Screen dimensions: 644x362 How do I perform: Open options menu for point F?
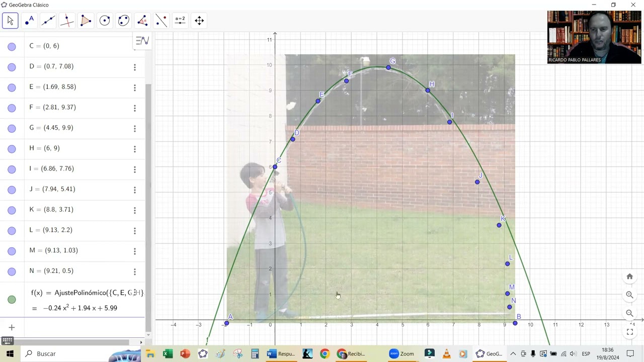pos(134,108)
